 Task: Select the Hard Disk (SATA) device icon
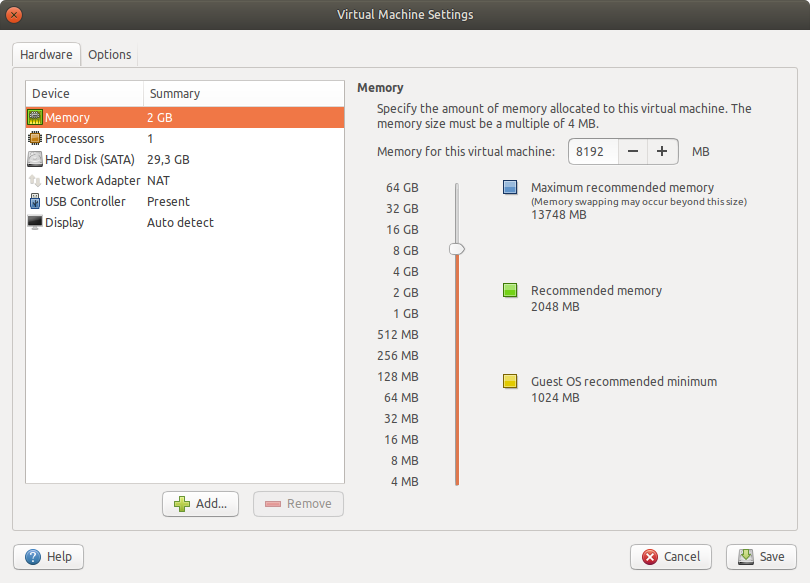point(35,159)
